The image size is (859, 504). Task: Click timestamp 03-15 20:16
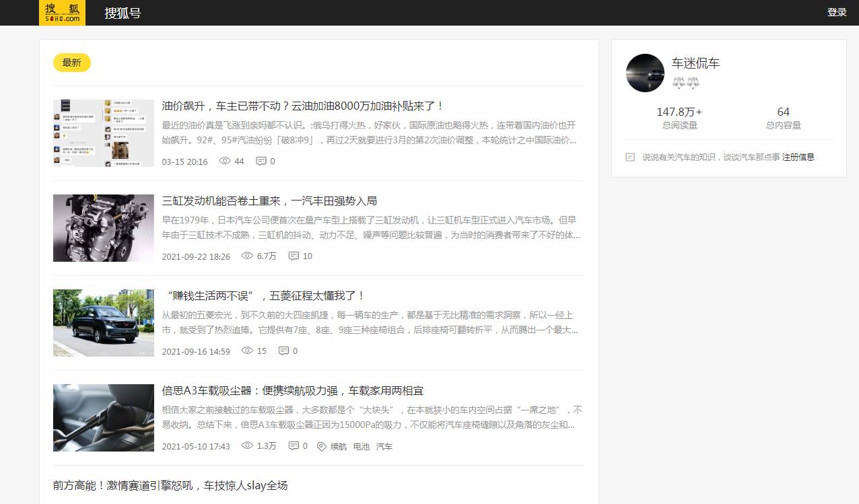click(185, 161)
